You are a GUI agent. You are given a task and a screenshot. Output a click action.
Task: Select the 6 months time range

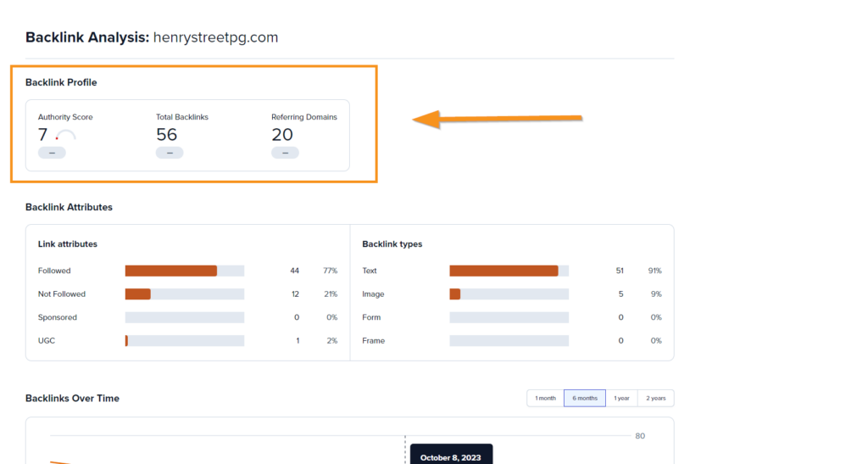coord(585,398)
